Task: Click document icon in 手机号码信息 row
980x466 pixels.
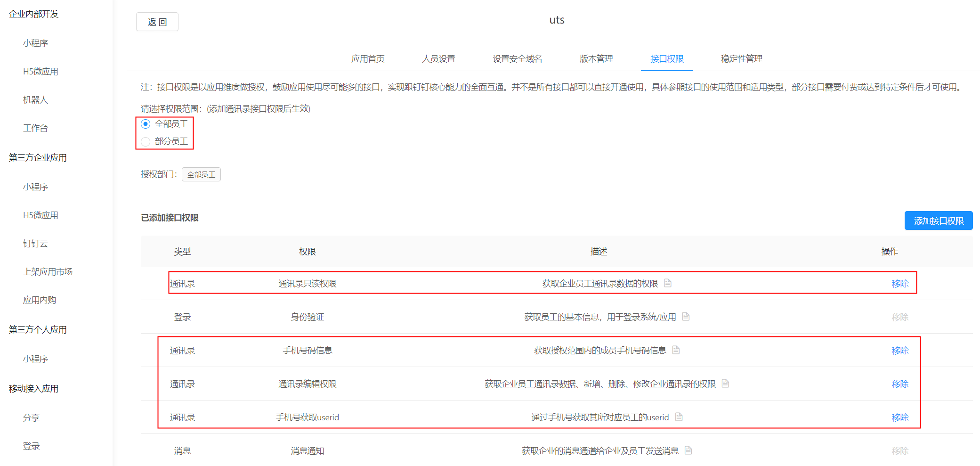Action: [x=676, y=350]
